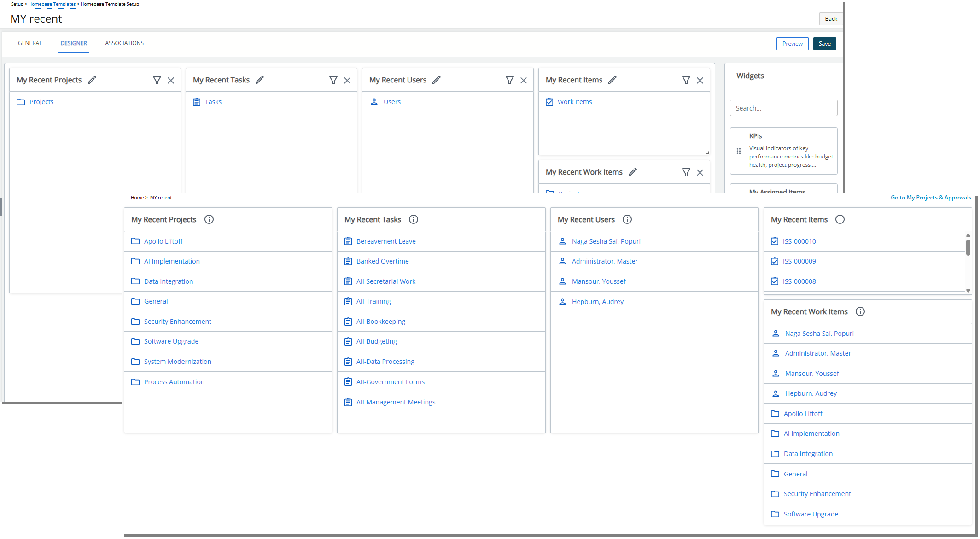Filter the My Recent Work Items widget
This screenshot has width=980, height=539.
686,172
